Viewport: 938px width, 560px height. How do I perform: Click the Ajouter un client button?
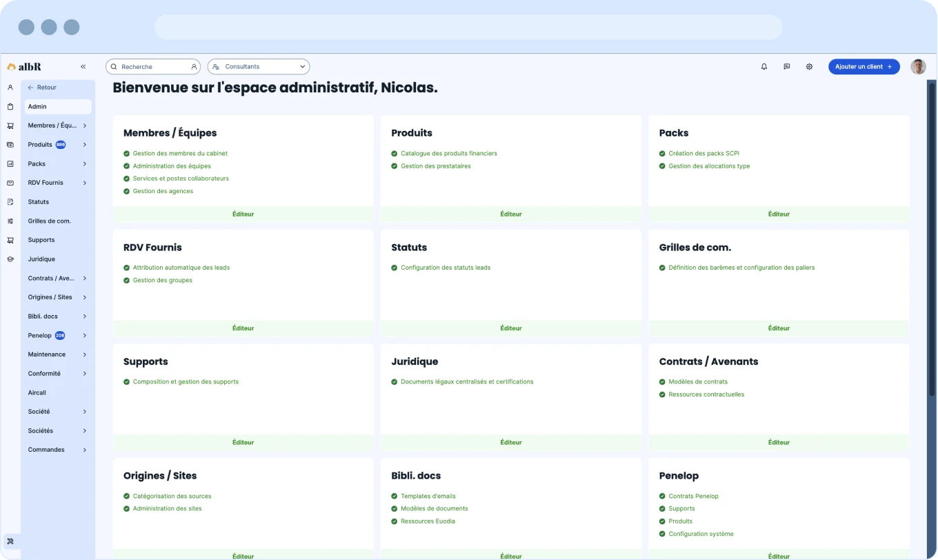tap(864, 67)
